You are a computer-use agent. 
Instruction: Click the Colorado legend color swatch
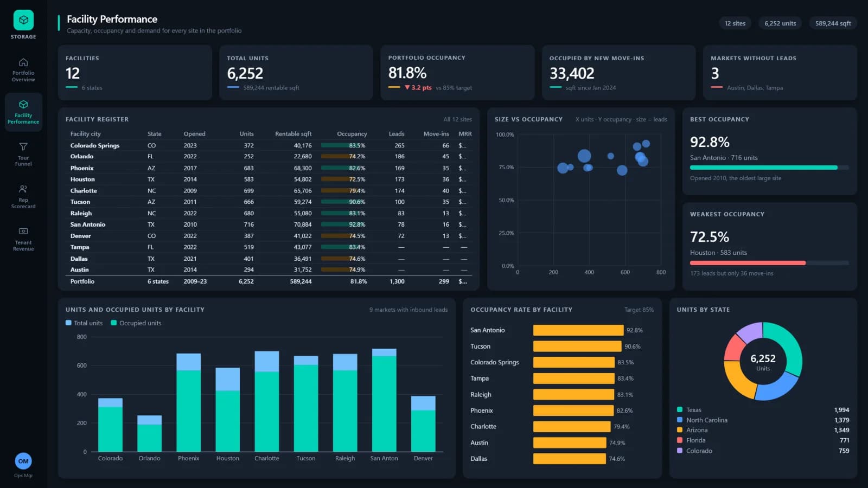tap(680, 451)
